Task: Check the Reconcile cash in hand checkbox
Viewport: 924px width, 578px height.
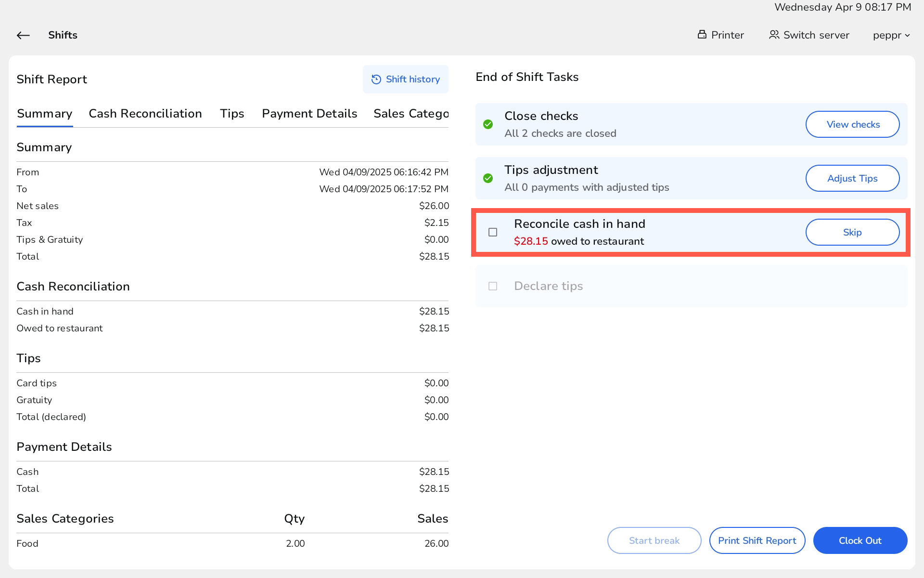Action: coord(493,232)
